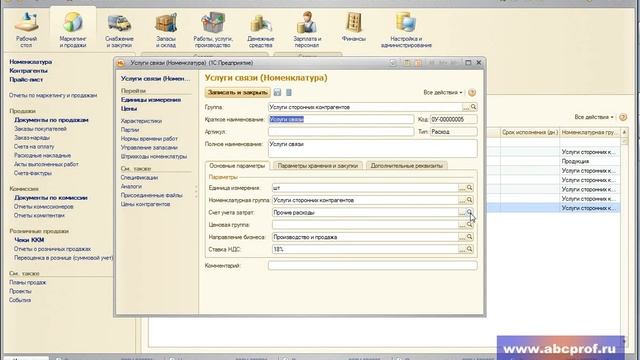Open selection button (...) in Ценовая группа field
Viewport: 640px width, 360px height.
(462, 224)
